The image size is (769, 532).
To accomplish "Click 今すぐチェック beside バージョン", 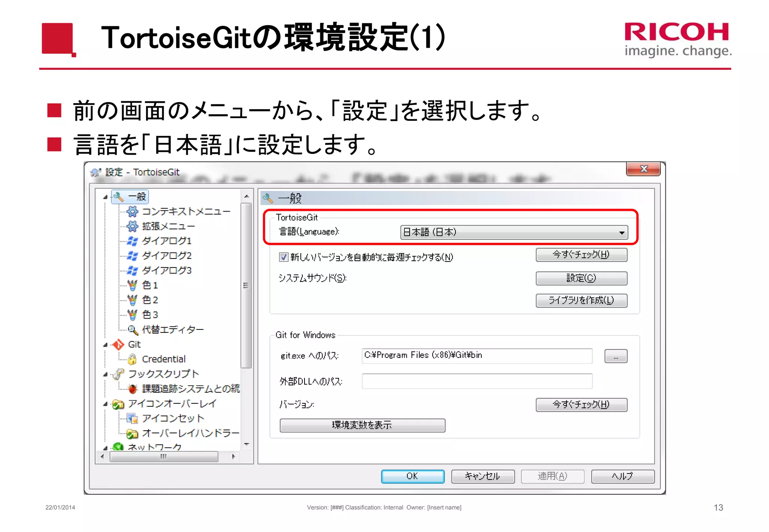I will tap(581, 405).
